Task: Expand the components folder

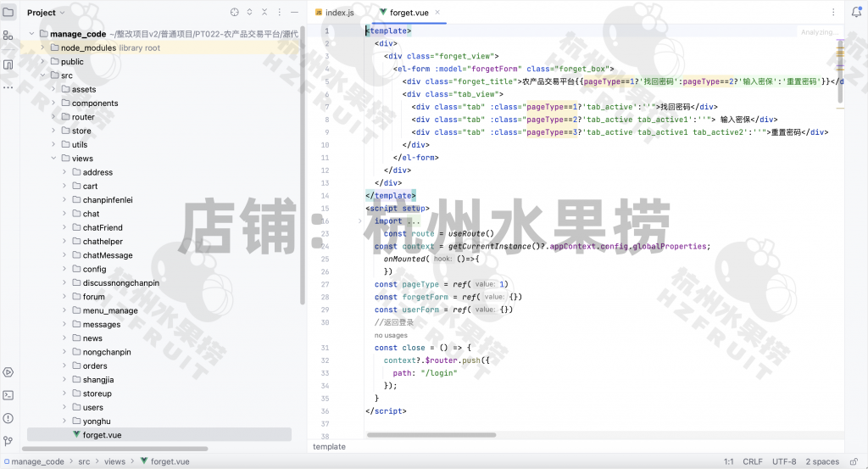Action: pyautogui.click(x=53, y=103)
